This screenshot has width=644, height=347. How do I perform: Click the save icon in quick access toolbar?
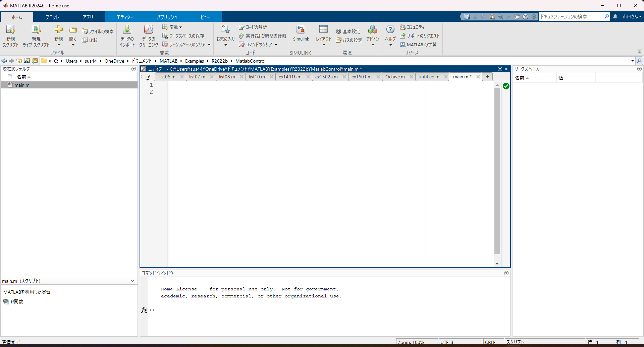[466, 16]
